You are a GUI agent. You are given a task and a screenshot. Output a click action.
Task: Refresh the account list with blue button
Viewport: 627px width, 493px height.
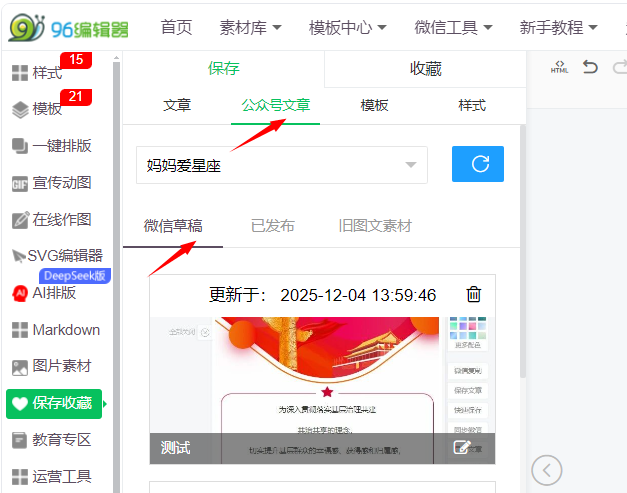coord(477,164)
